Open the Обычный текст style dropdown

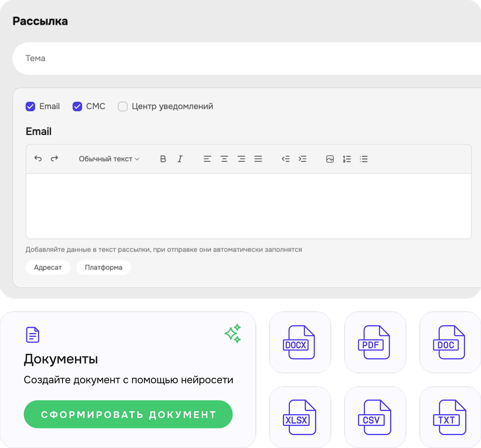pos(109,159)
